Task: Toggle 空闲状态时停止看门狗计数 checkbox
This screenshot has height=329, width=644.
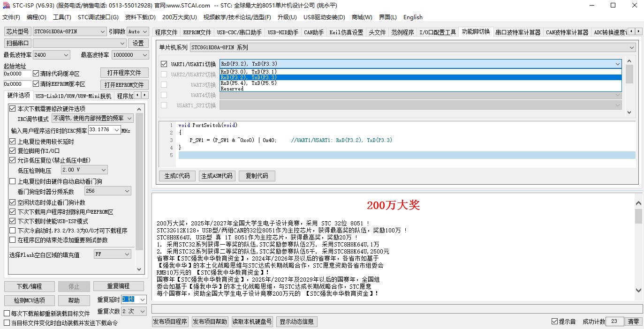Action: [13, 202]
